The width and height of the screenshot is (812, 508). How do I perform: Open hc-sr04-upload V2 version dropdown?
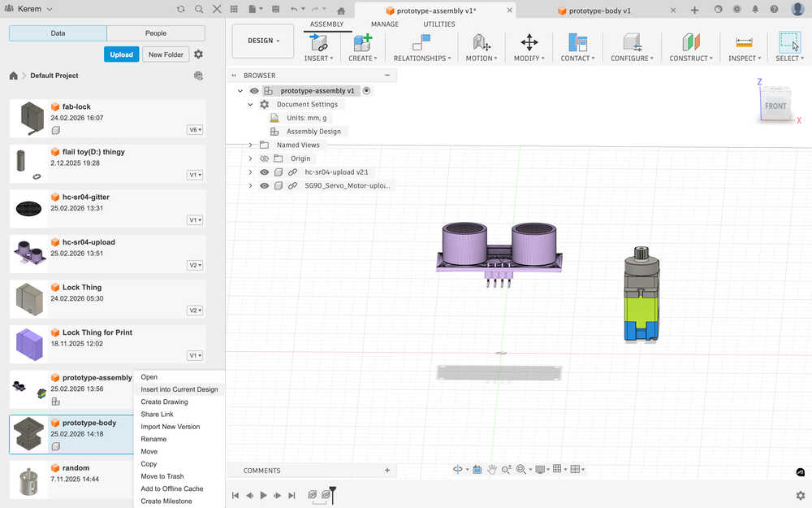(x=195, y=265)
